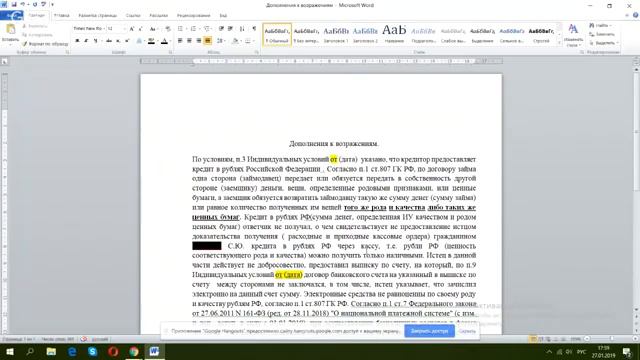Switch to Вставка (Insert) tab
This screenshot has width=640, height=360.
[x=62, y=16]
